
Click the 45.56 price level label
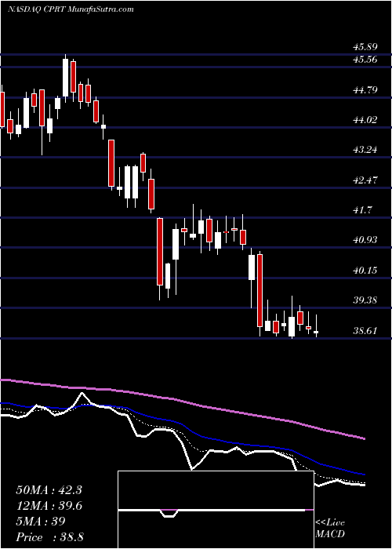pos(364,60)
